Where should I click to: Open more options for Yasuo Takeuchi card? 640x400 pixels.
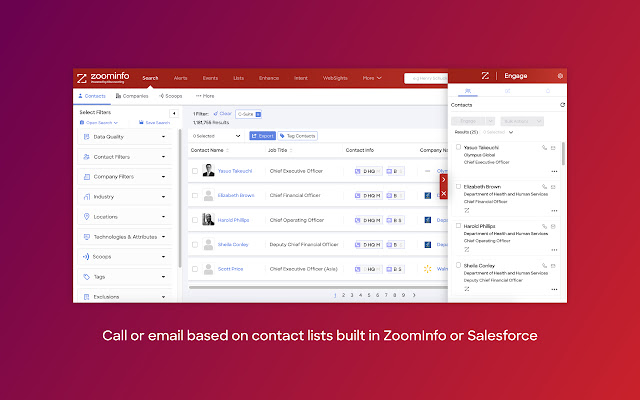pyautogui.click(x=554, y=171)
